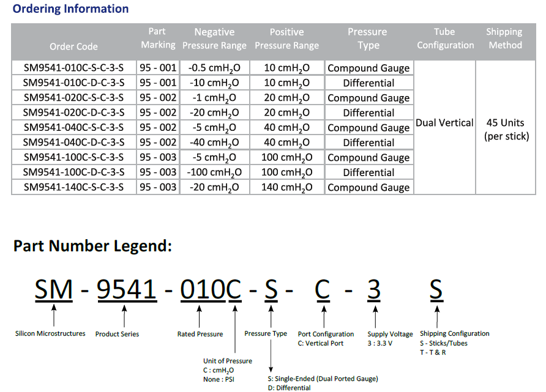Screen dimensions: 546x392
Task: Click order code SM9541-140C-S-C-3-S row
Action: click(73, 187)
